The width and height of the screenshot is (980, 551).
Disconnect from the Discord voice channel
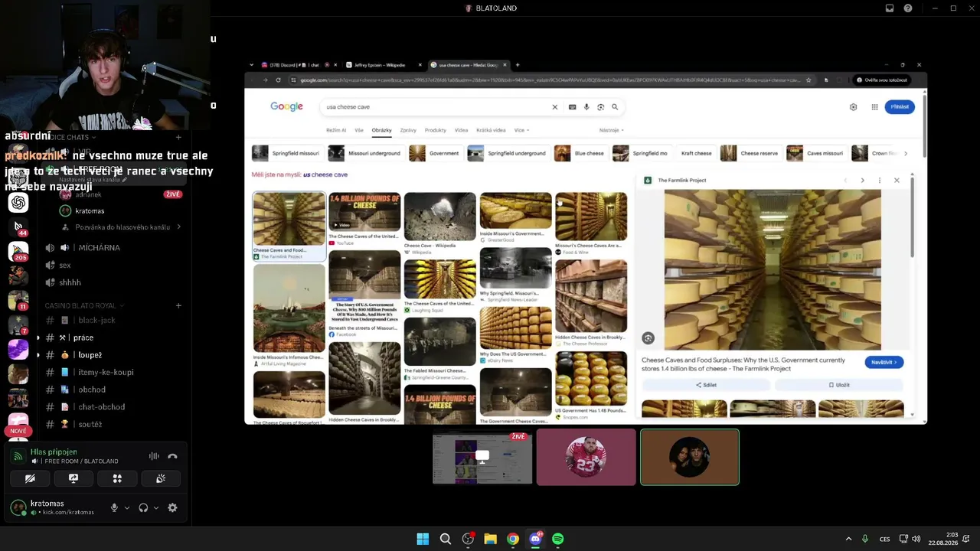(172, 456)
